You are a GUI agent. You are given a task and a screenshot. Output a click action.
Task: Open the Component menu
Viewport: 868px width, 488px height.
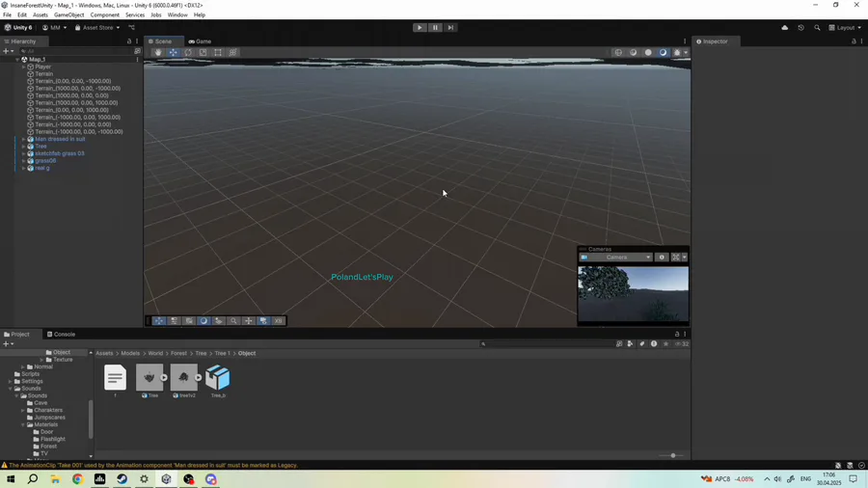tap(104, 14)
